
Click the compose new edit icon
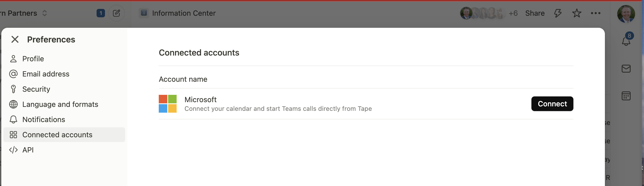(x=117, y=13)
